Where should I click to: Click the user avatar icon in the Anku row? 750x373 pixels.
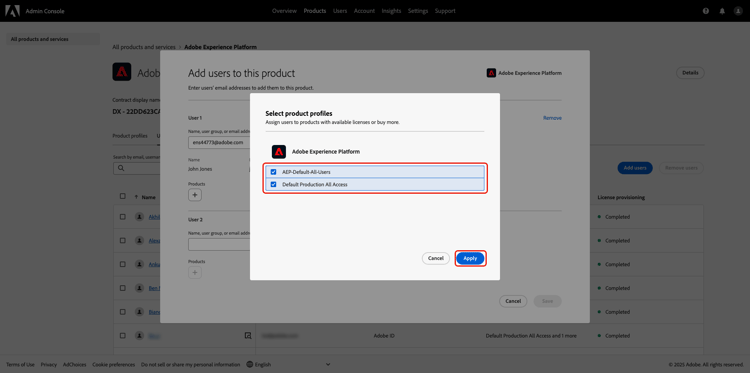139,264
